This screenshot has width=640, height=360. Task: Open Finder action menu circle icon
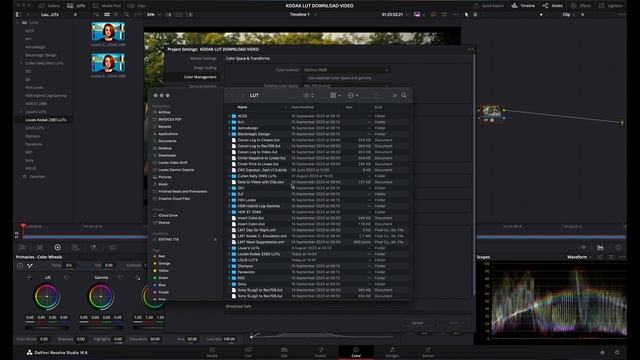352,95
